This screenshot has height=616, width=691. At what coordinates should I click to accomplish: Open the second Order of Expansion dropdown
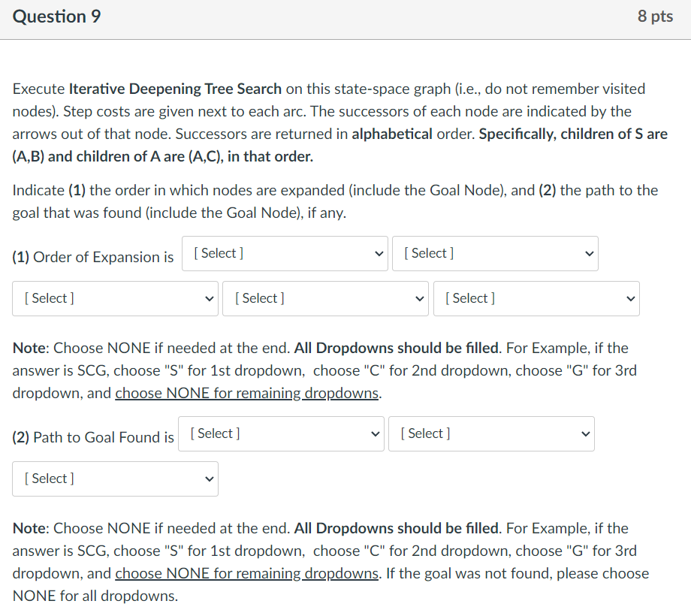[495, 253]
